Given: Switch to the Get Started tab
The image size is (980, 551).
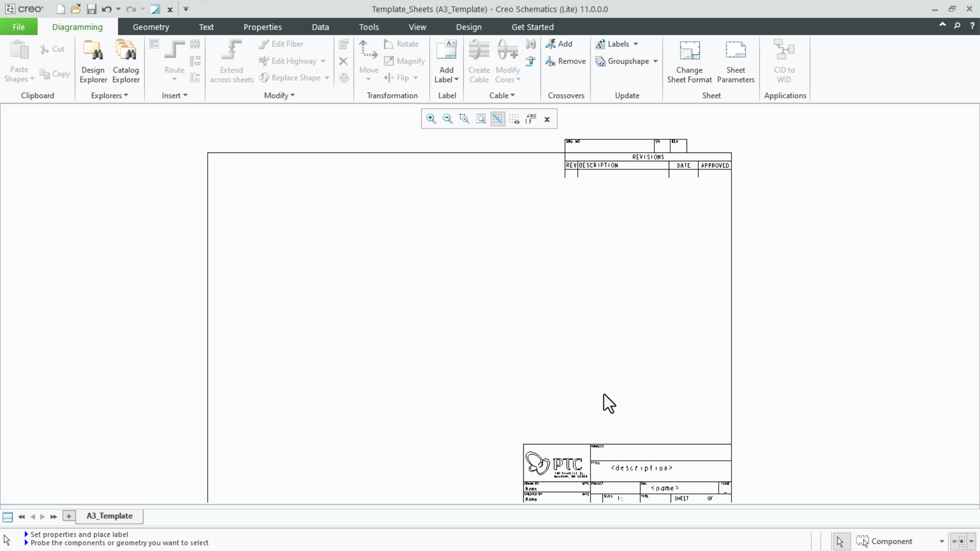Looking at the screenshot, I should (532, 27).
